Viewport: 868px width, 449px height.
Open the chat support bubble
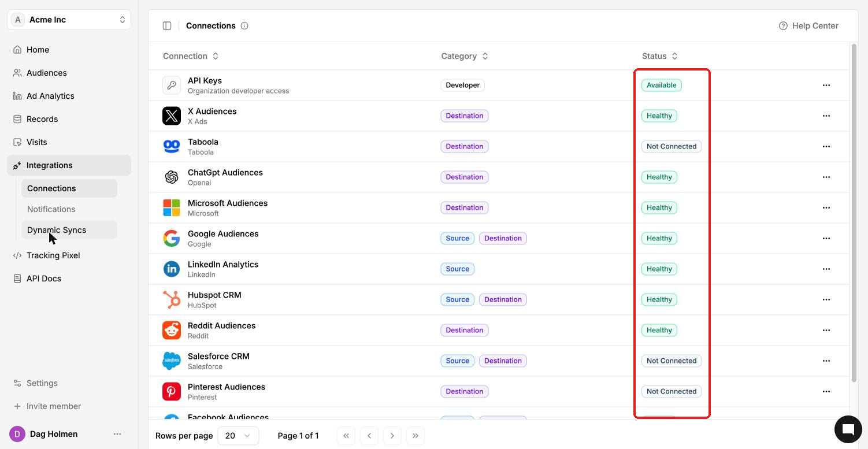click(x=848, y=429)
